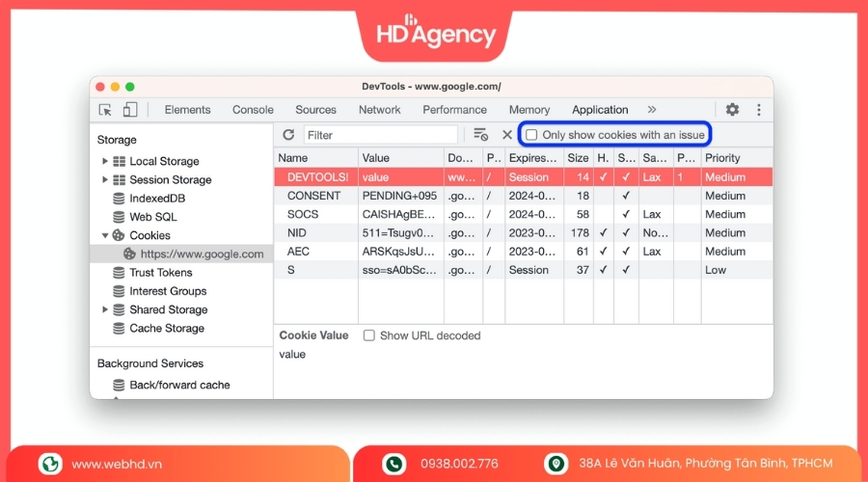Select the IndexedDB storage item

[x=157, y=199]
